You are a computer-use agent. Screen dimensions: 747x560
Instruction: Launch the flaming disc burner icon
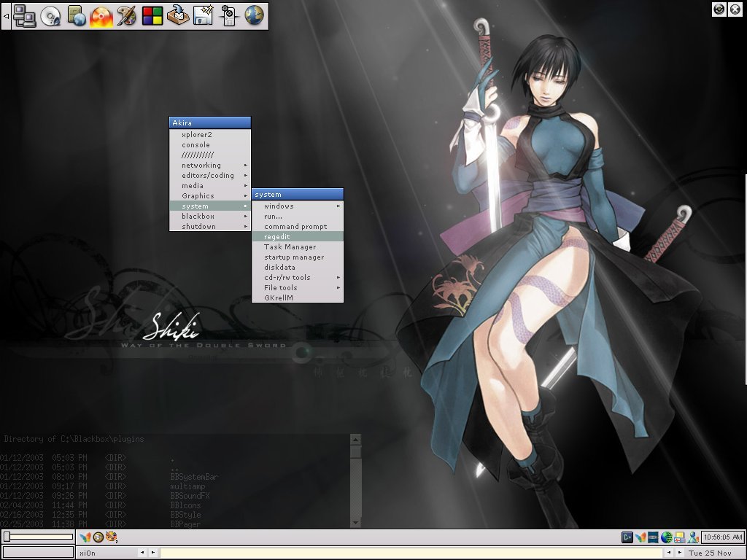pos(101,17)
